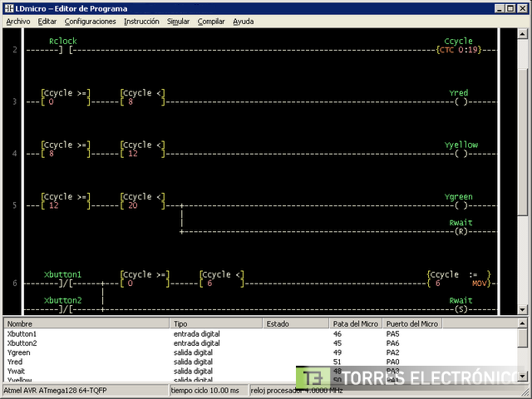
Task: Select Ccycle < 12 comparison on rung 4
Action: (142, 150)
